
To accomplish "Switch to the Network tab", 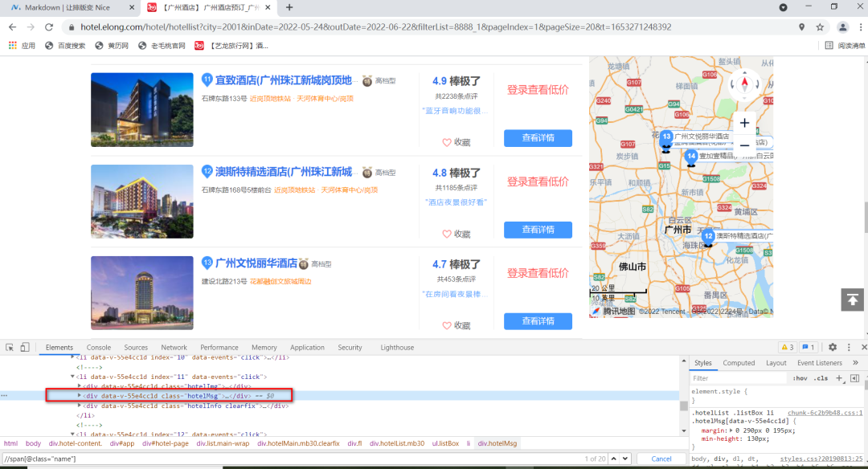I will (x=174, y=347).
